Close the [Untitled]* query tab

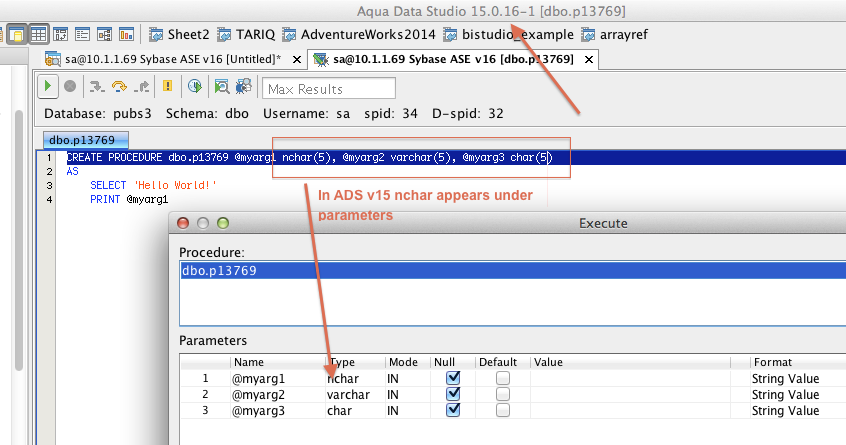[297, 59]
